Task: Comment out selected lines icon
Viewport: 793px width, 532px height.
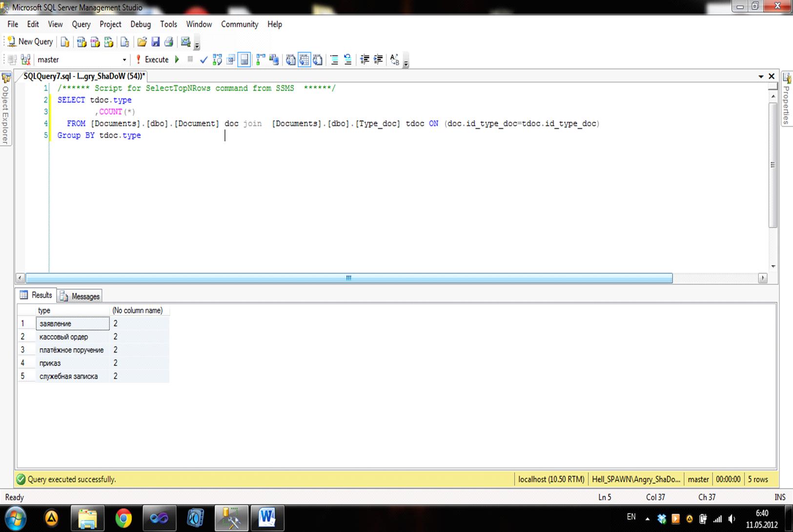Action: tap(334, 59)
